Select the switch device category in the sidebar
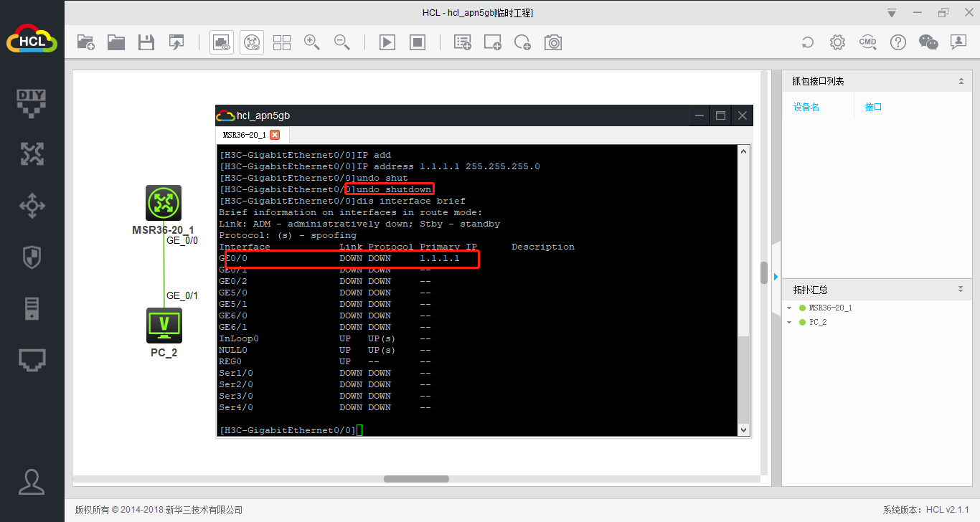The height and width of the screenshot is (522, 980). click(x=32, y=206)
